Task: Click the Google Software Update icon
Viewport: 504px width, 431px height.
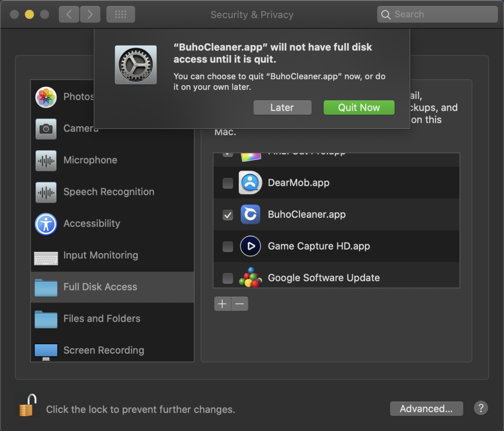Action: click(251, 277)
